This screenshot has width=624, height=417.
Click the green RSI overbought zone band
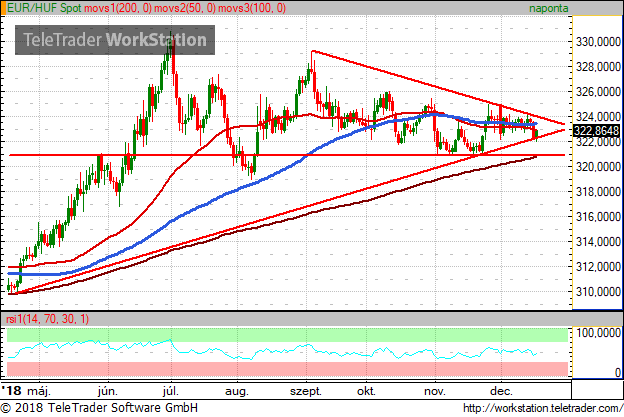pyautogui.click(x=287, y=335)
